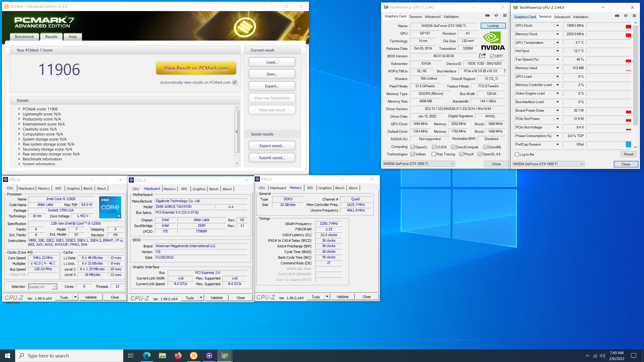Click Validate in CPU-Z Memory window
Image resolution: width=644 pixels, height=362 pixels.
342,297
